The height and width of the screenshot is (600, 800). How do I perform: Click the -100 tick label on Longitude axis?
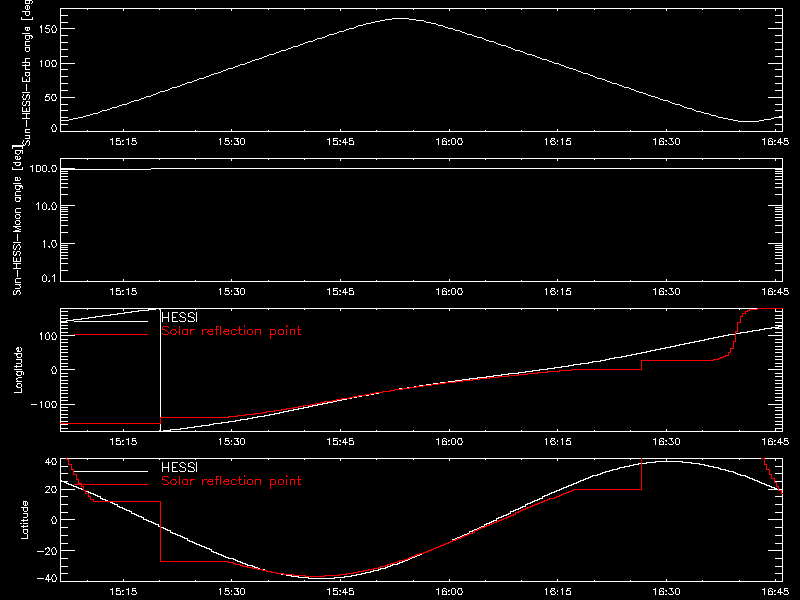point(43,404)
